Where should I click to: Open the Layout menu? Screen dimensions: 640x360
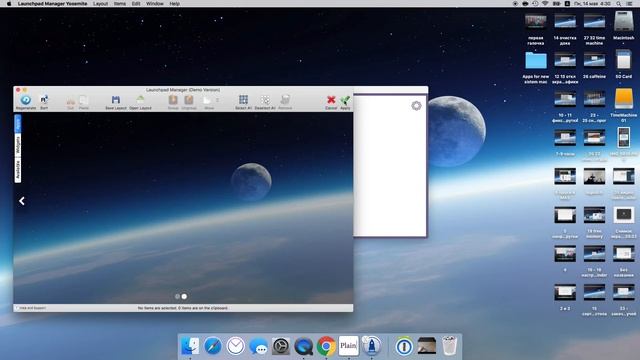point(100,4)
